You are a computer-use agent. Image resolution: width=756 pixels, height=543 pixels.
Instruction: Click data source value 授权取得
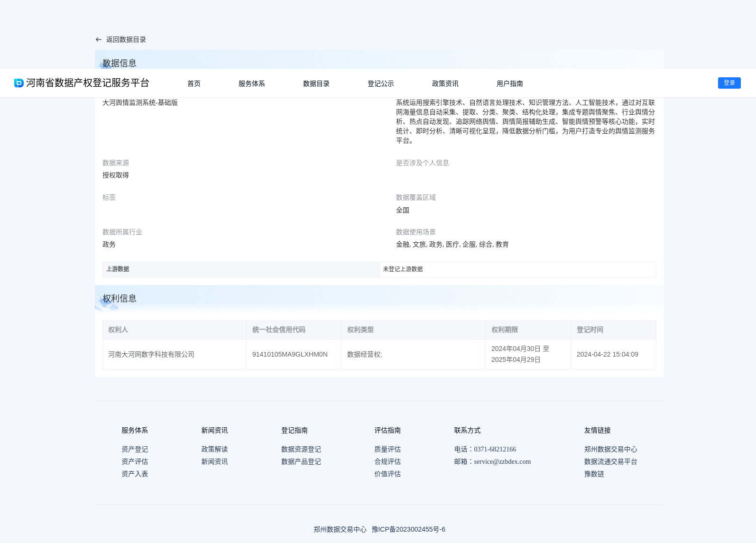[x=116, y=175]
